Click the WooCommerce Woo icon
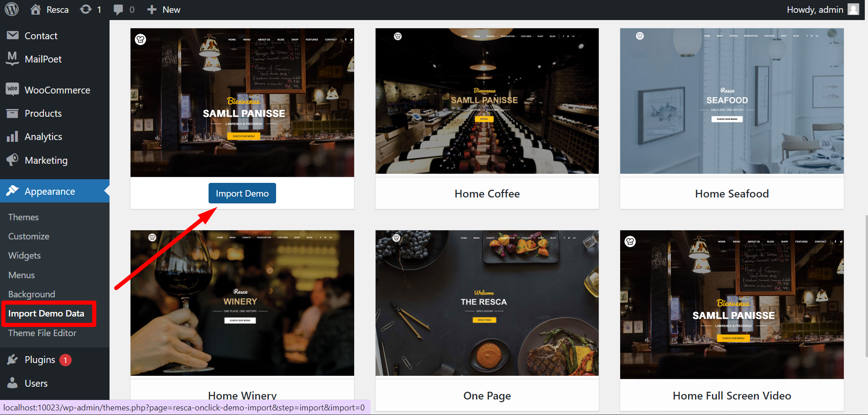This screenshot has width=868, height=415. click(x=12, y=89)
